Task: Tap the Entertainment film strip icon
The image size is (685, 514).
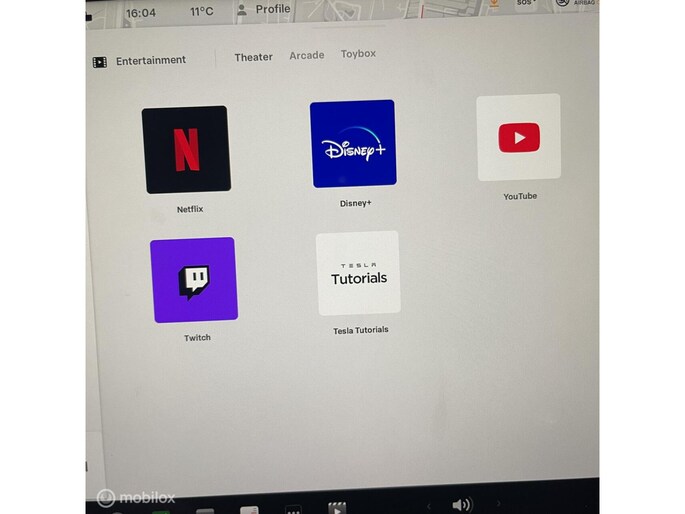Action: click(100, 62)
